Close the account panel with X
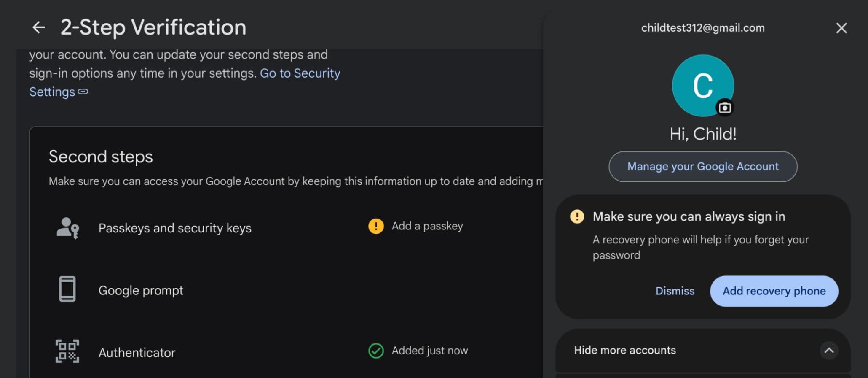The image size is (868, 378). click(841, 28)
